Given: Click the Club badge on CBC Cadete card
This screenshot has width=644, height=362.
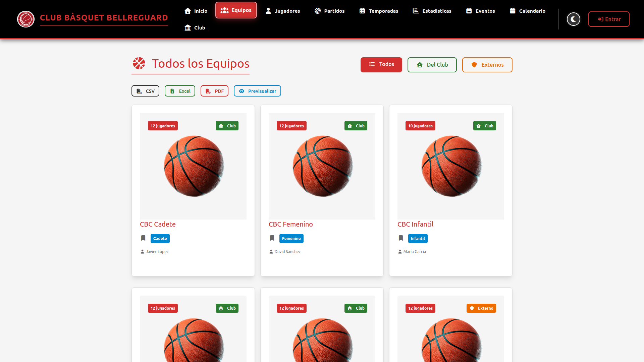Looking at the screenshot, I should coord(227,126).
